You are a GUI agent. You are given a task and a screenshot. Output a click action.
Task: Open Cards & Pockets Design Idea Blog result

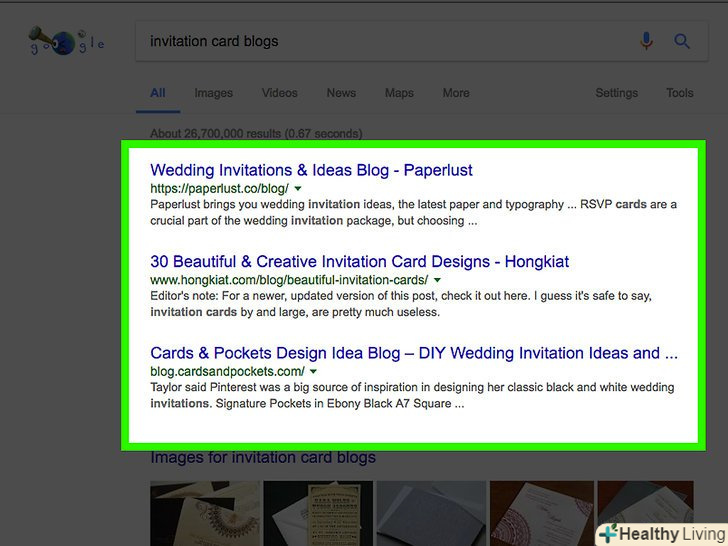point(413,353)
